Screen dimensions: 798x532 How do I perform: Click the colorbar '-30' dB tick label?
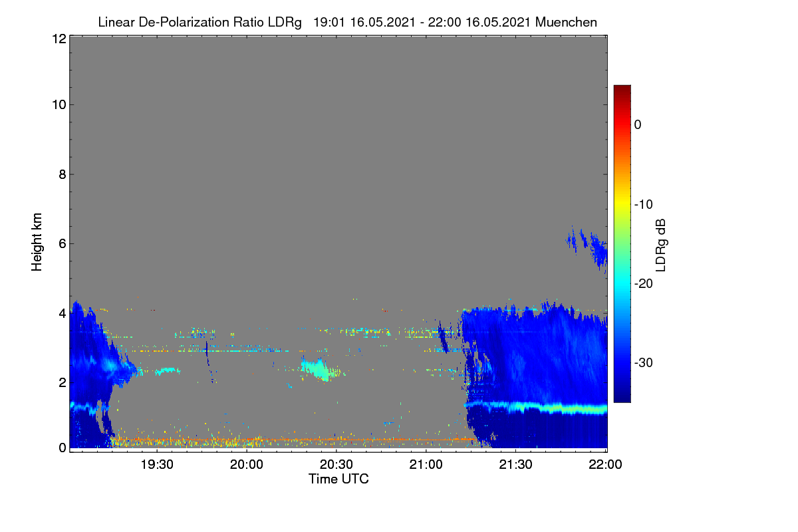[643, 363]
